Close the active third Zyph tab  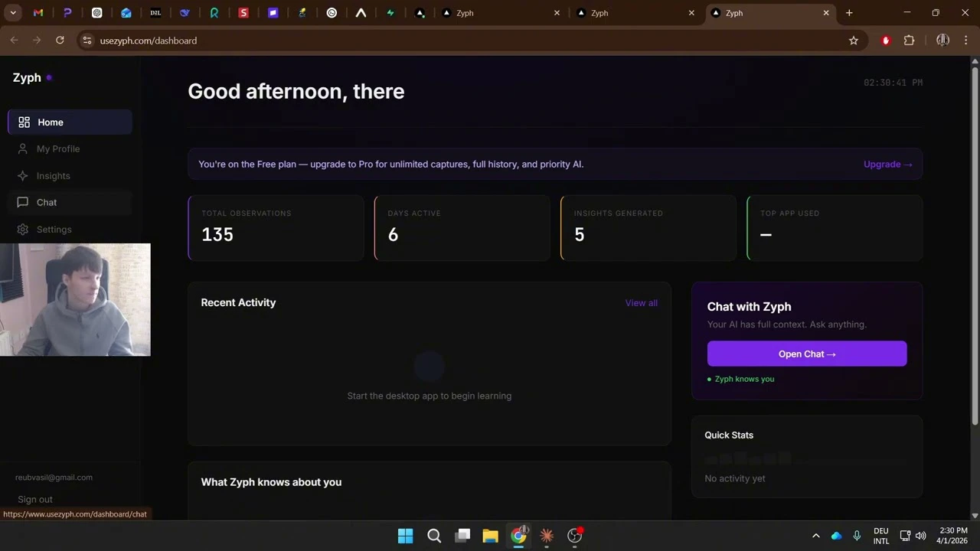pos(826,13)
